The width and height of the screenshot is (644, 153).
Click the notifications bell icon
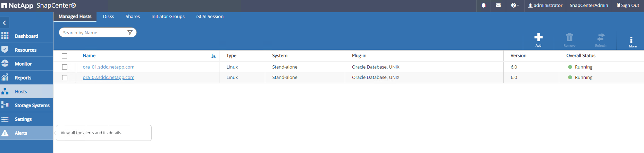click(483, 6)
